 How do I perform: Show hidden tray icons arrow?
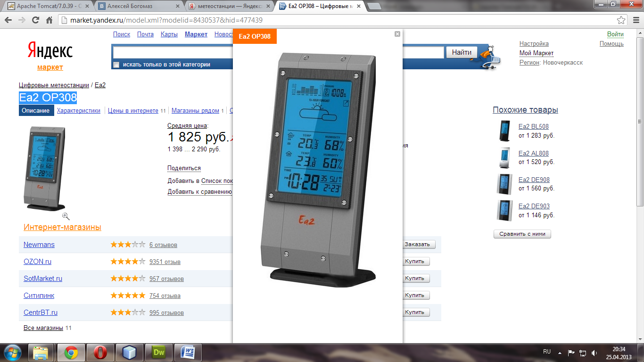560,353
